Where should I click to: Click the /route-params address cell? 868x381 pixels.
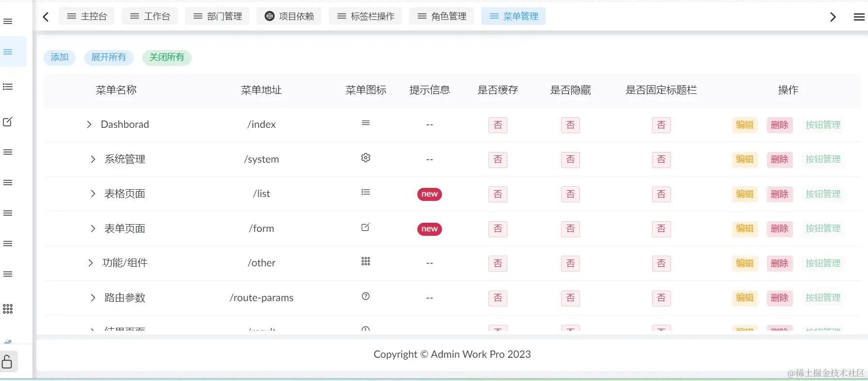point(261,298)
